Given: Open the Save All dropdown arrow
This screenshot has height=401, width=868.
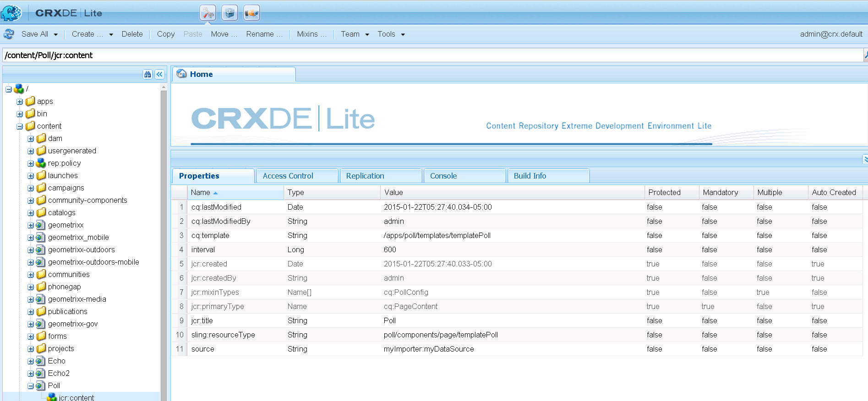Looking at the screenshot, I should click(56, 34).
